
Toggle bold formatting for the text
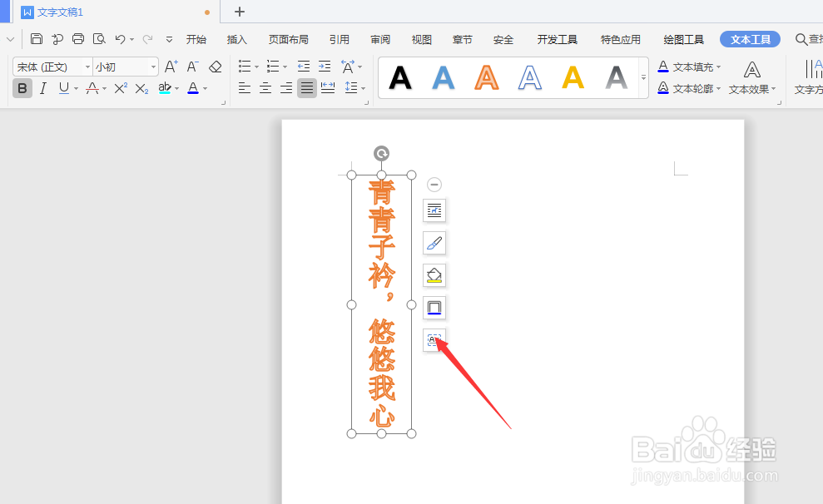click(x=22, y=88)
